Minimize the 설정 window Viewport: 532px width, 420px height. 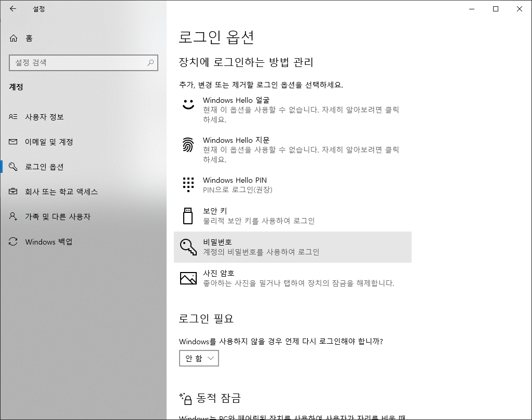tap(472, 9)
